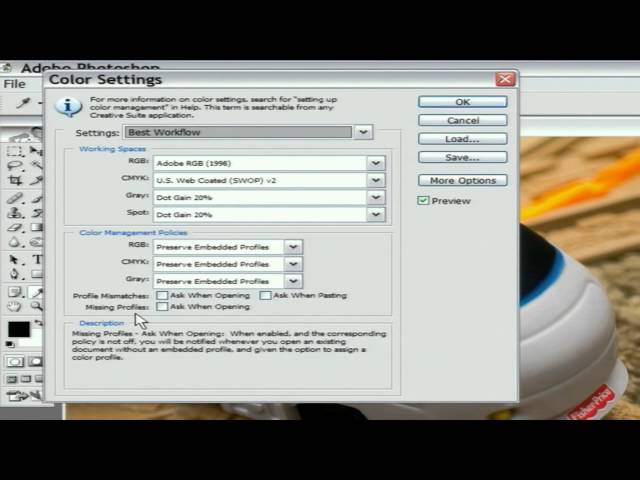
Task: Click the Adobe RGB (1998) field
Action: coord(260,163)
